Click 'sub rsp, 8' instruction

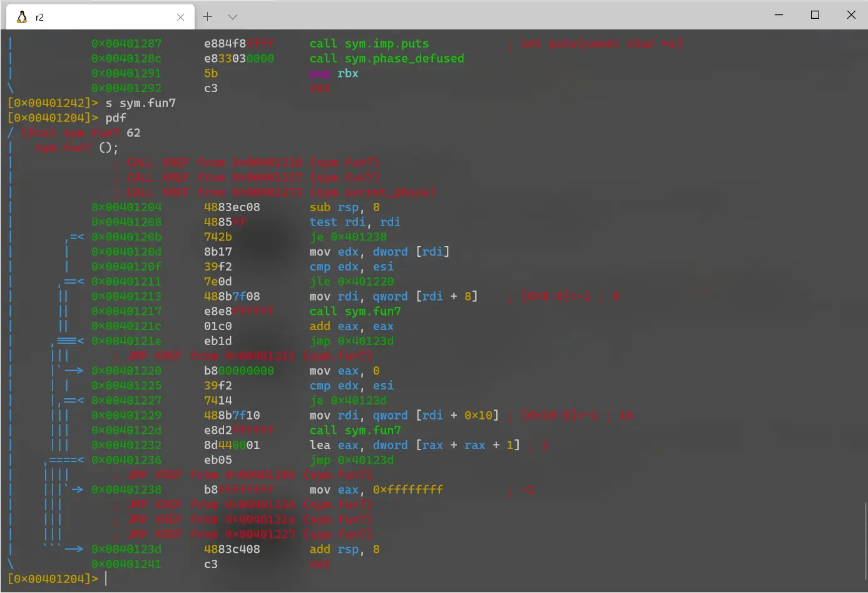point(345,207)
